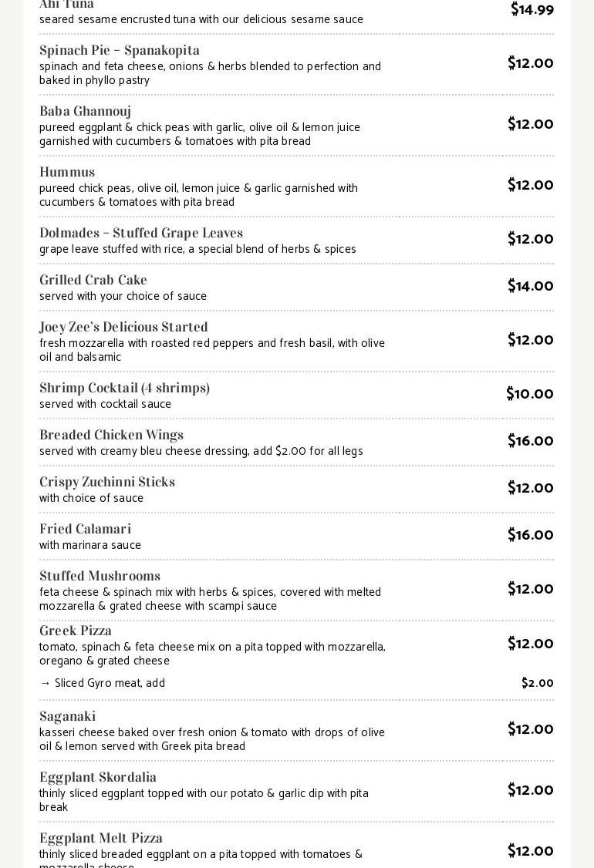Click the Crispy Zuchinni Sticks heading
This screenshot has height=868, width=594.
point(107,483)
